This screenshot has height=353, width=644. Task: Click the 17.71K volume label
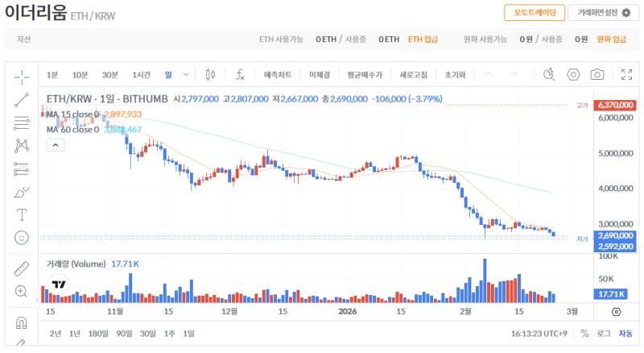611,293
